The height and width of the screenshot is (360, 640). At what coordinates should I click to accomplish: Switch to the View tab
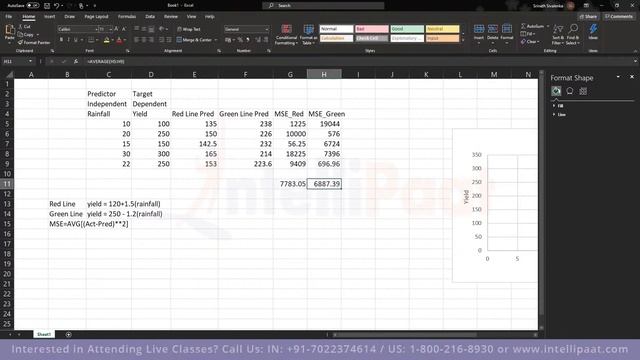tap(191, 17)
